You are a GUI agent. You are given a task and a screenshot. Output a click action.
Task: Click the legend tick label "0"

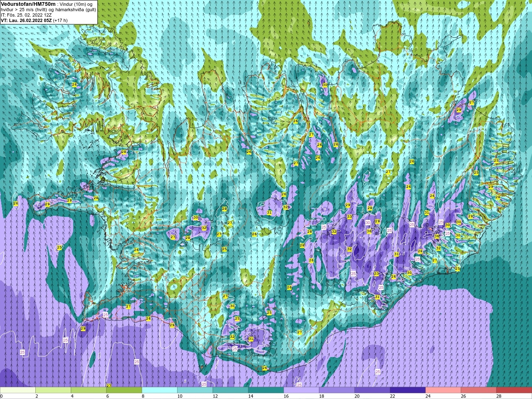pos(1,396)
